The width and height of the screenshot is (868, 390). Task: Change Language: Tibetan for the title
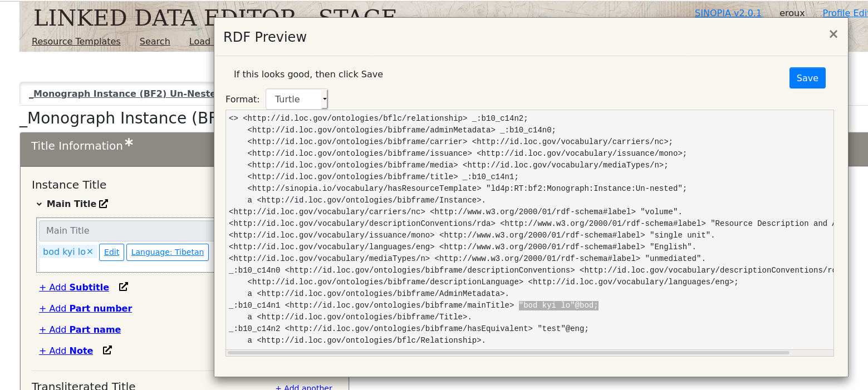click(x=167, y=252)
